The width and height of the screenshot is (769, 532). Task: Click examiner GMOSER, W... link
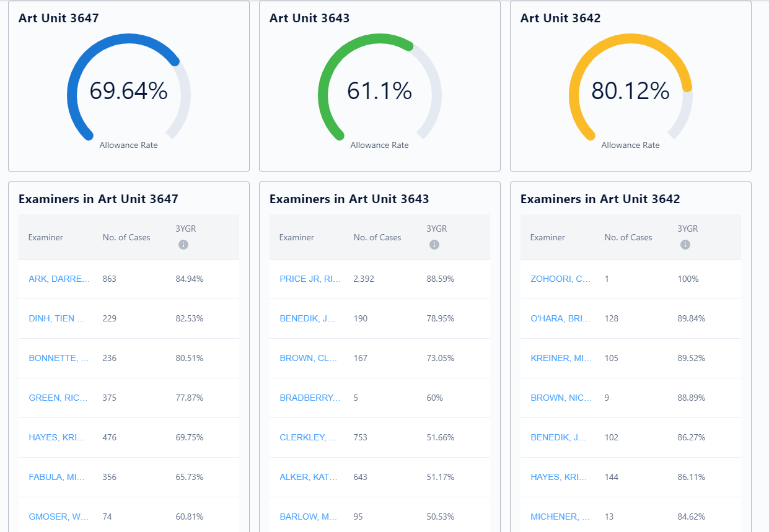59,517
